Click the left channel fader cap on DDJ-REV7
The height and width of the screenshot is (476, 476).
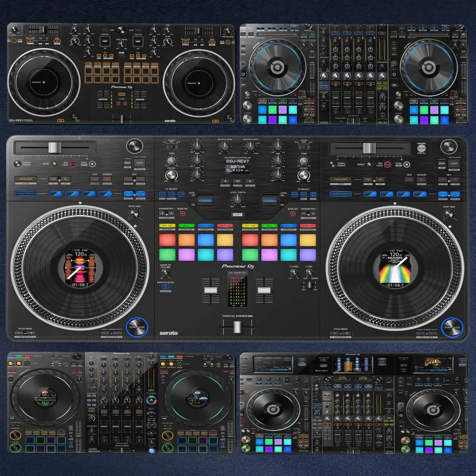coord(210,290)
